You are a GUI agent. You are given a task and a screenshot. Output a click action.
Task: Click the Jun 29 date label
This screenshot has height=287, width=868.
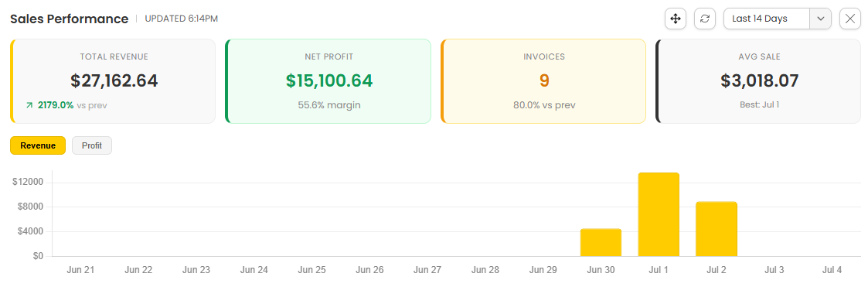(543, 271)
